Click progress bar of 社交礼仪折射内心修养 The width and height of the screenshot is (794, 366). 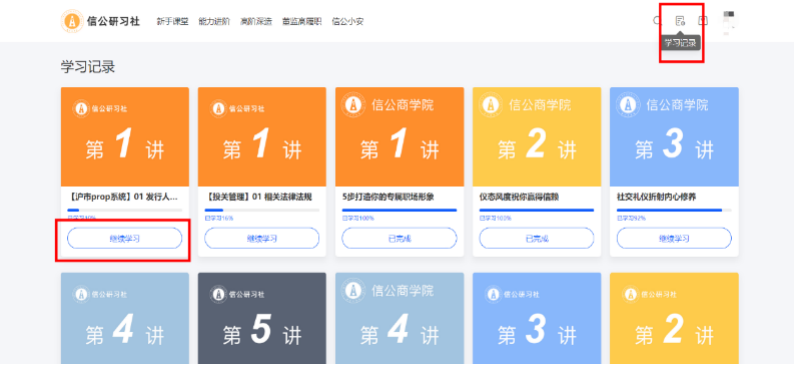tap(674, 210)
